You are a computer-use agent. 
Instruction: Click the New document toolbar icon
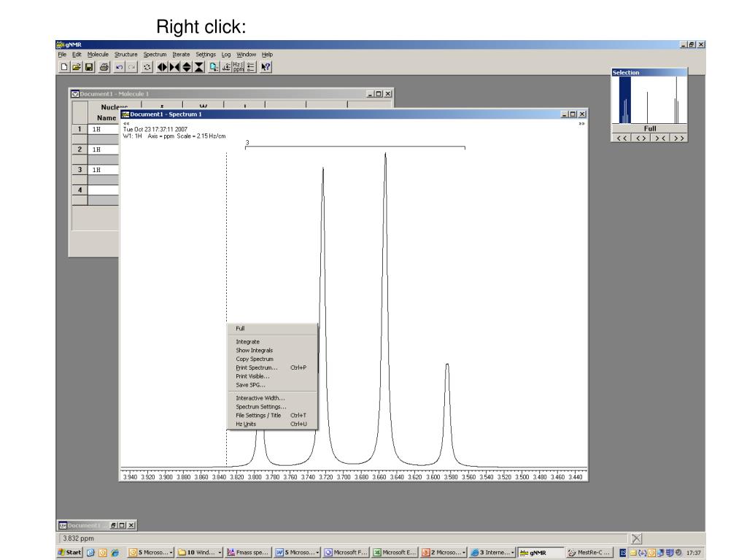pos(63,66)
